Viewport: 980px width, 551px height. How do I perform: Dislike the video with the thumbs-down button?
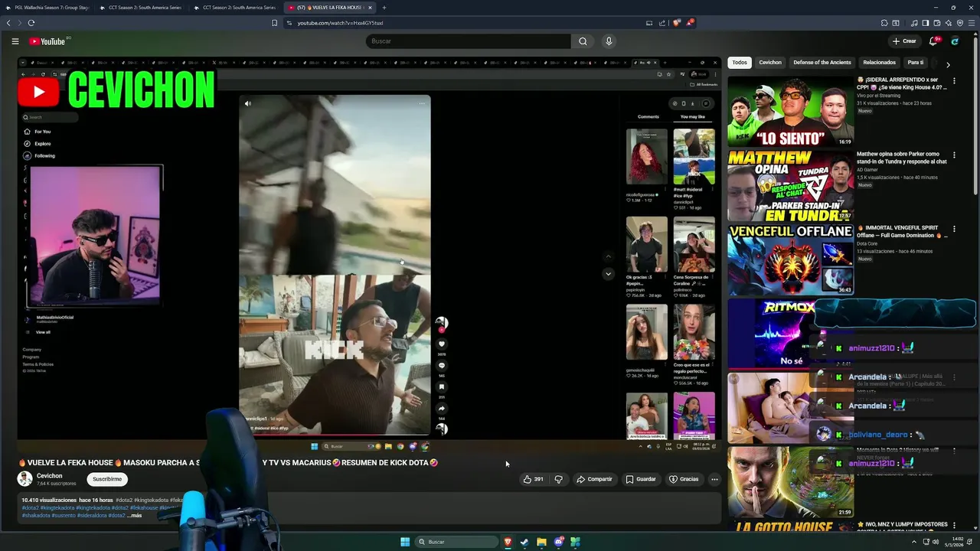[x=558, y=479]
